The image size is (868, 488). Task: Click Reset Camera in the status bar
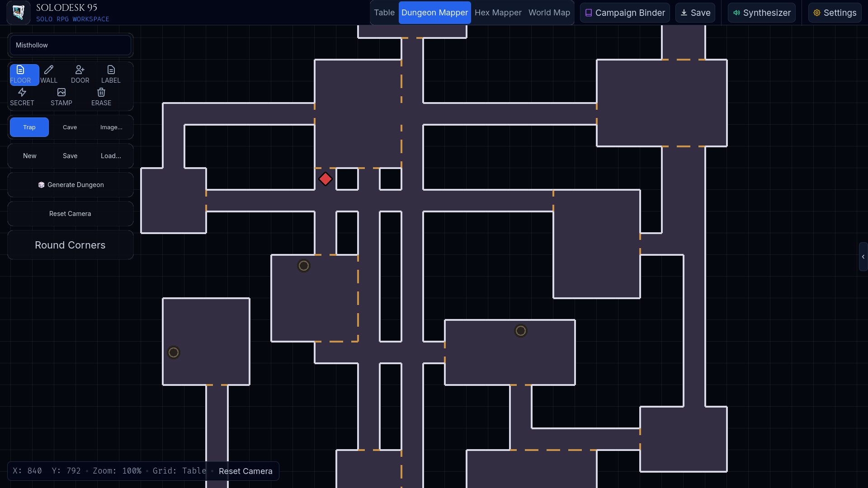click(x=245, y=471)
